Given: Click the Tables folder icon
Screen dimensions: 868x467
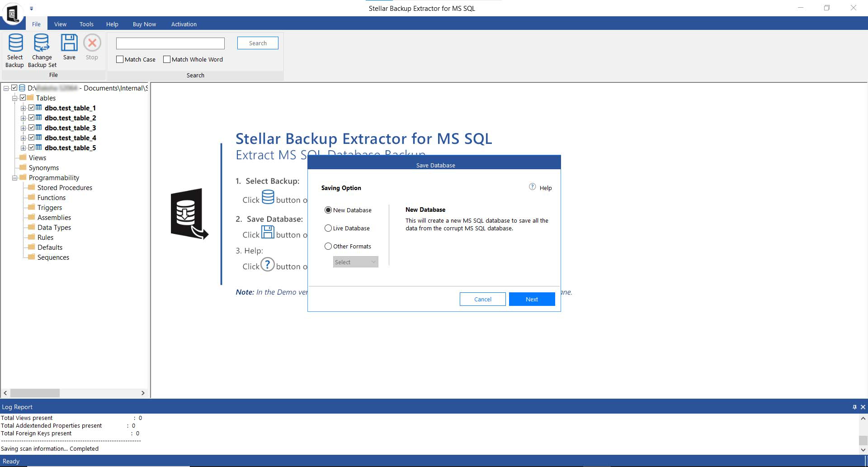Looking at the screenshot, I should [30, 98].
